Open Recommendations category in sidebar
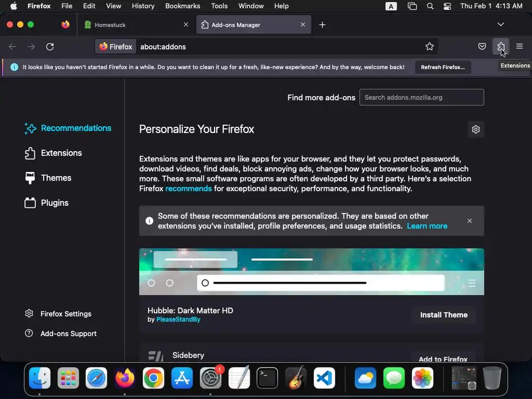532x399 pixels. click(68, 128)
